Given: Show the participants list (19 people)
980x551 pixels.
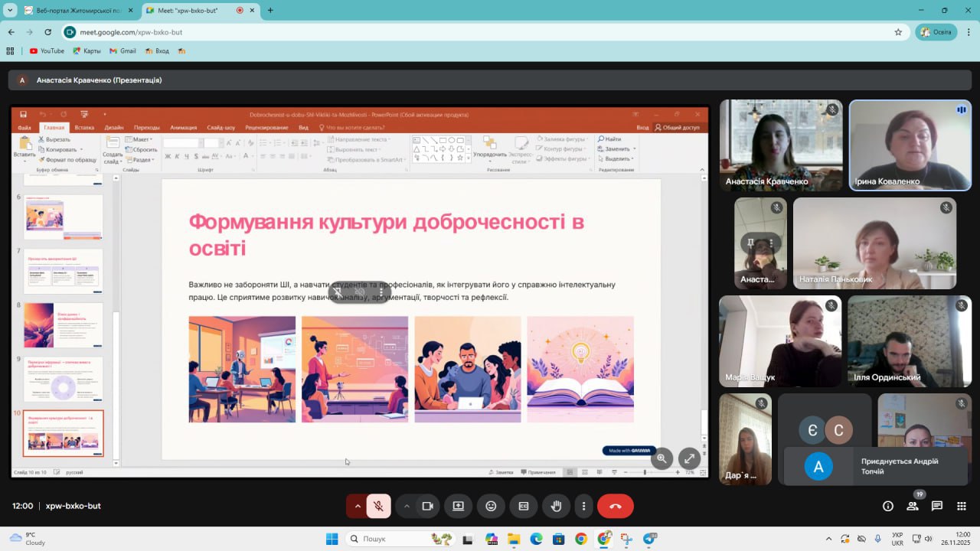Looking at the screenshot, I should tap(913, 506).
